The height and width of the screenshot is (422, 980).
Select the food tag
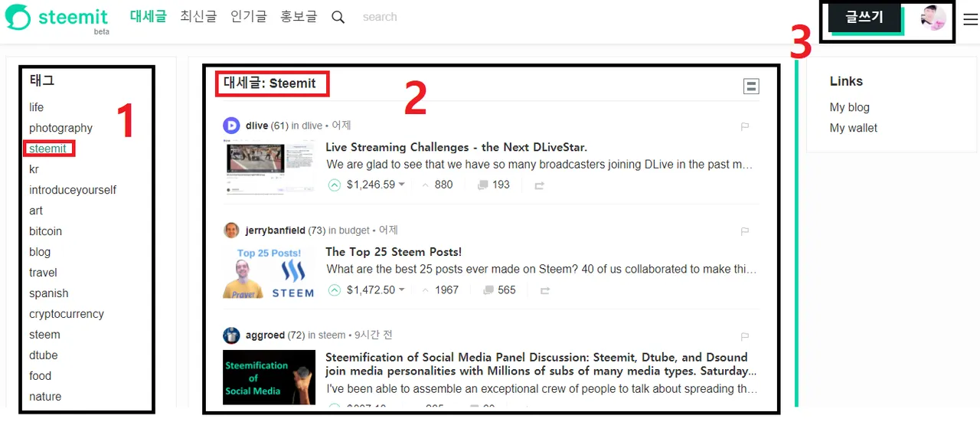click(x=40, y=376)
